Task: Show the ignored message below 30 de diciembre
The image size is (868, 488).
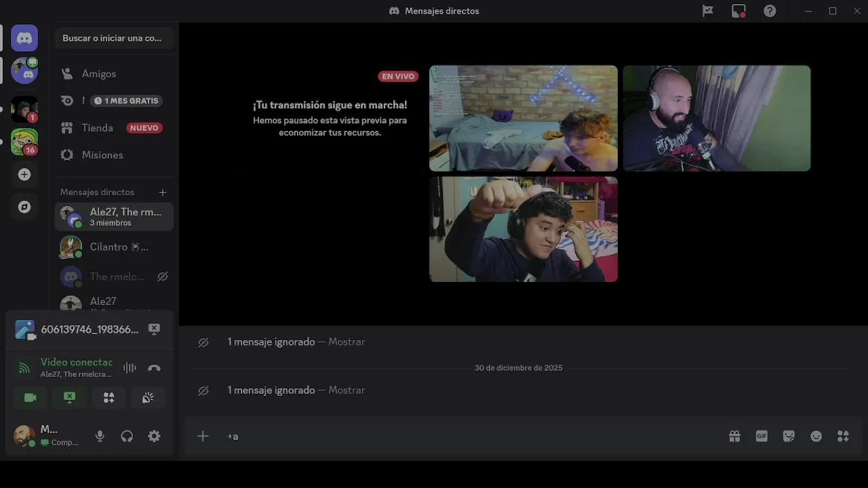Action: [x=347, y=390]
